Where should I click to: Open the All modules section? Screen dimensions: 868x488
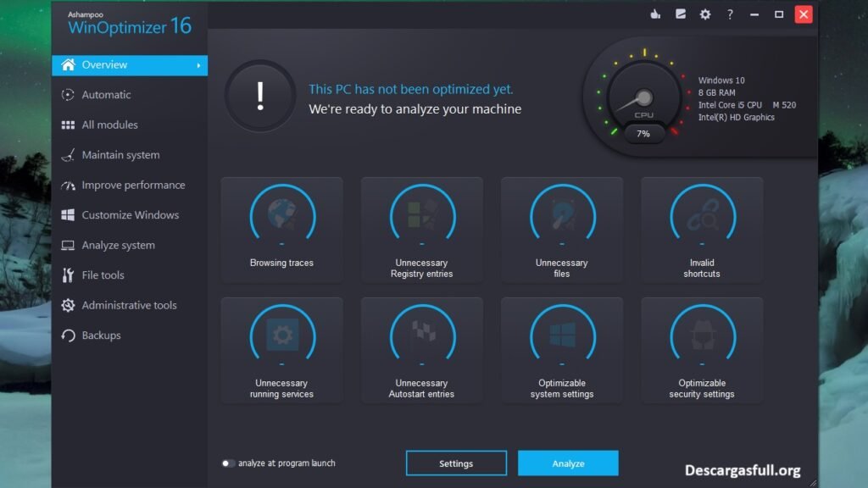109,125
